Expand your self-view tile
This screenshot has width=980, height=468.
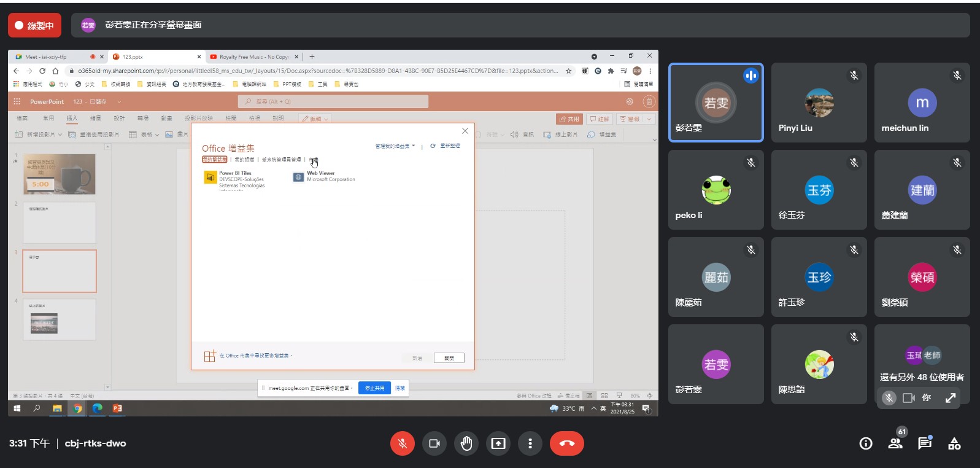tap(951, 398)
